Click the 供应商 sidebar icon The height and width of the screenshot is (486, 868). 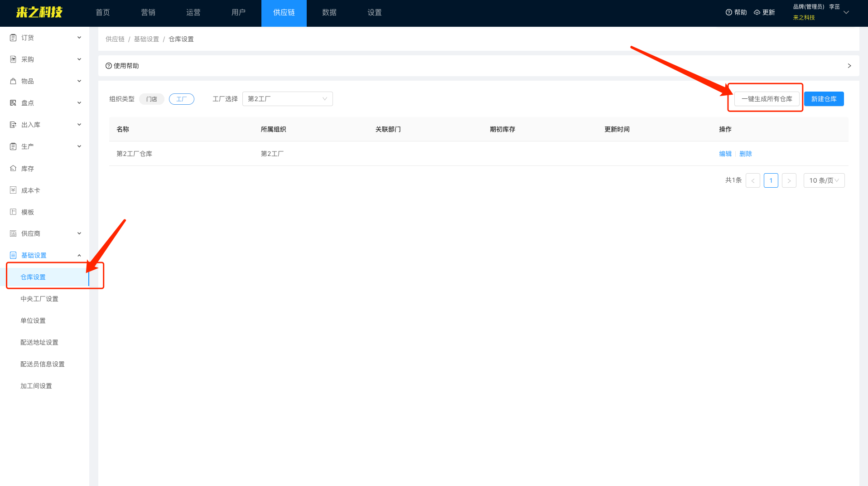click(x=13, y=233)
